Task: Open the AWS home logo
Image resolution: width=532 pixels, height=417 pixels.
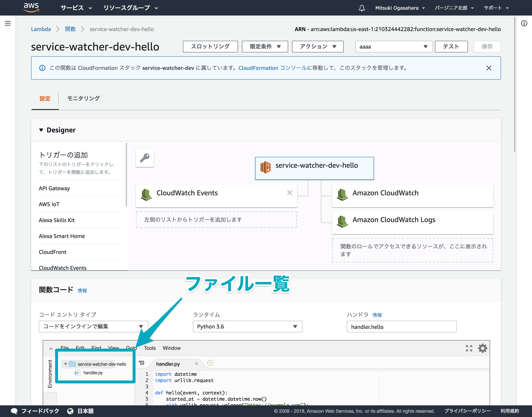Action: click(31, 8)
